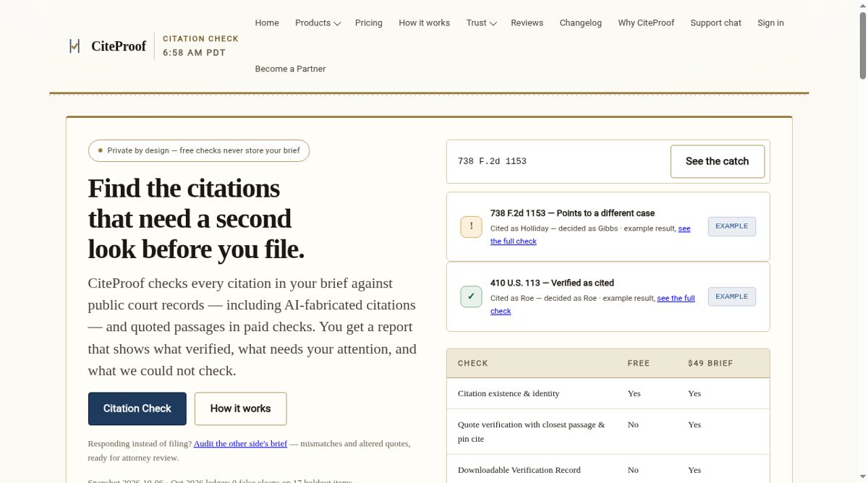Click the See the catch button
This screenshot has width=868, height=483.
tap(718, 161)
